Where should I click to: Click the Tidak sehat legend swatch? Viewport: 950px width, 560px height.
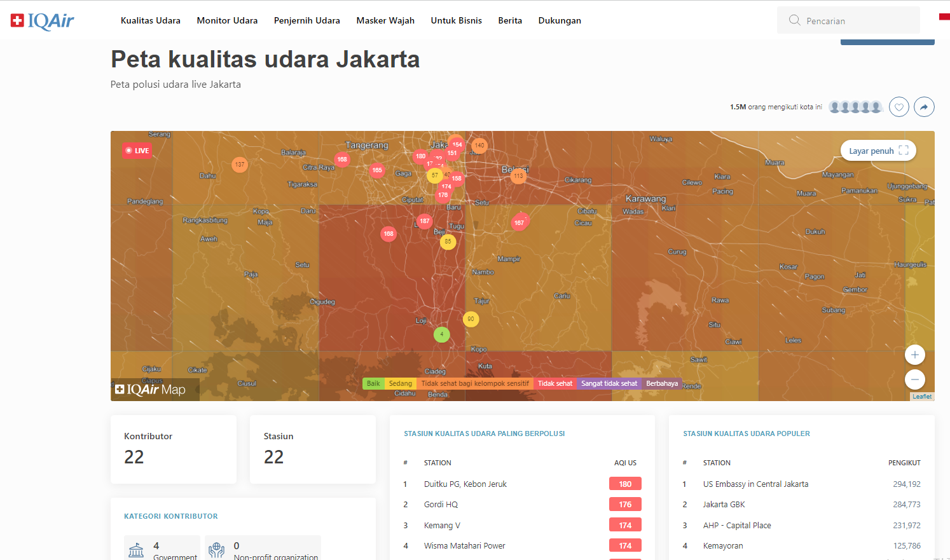(554, 383)
